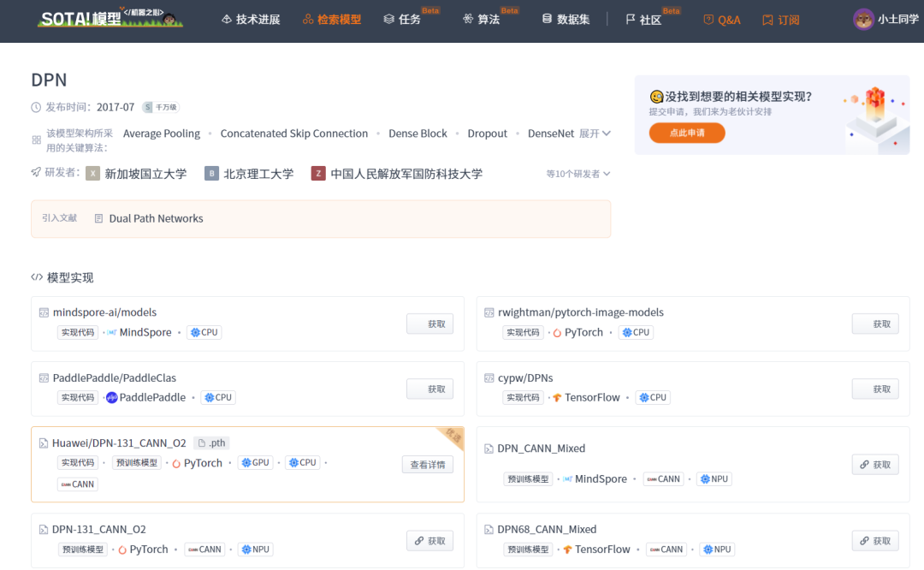Click 获取 for rwightman/pytorch-image-models
This screenshot has width=924, height=570.
pyautogui.click(x=875, y=324)
